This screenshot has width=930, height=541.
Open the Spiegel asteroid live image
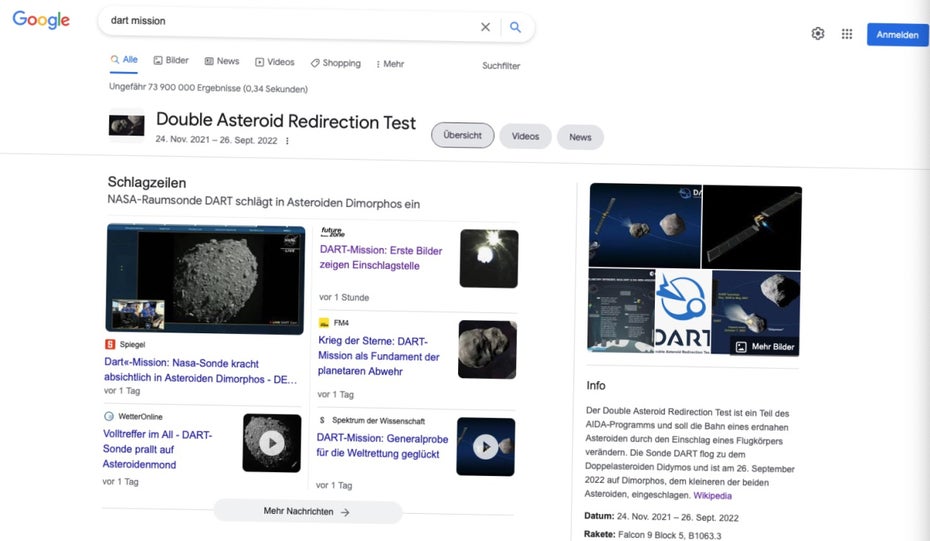[x=205, y=279]
